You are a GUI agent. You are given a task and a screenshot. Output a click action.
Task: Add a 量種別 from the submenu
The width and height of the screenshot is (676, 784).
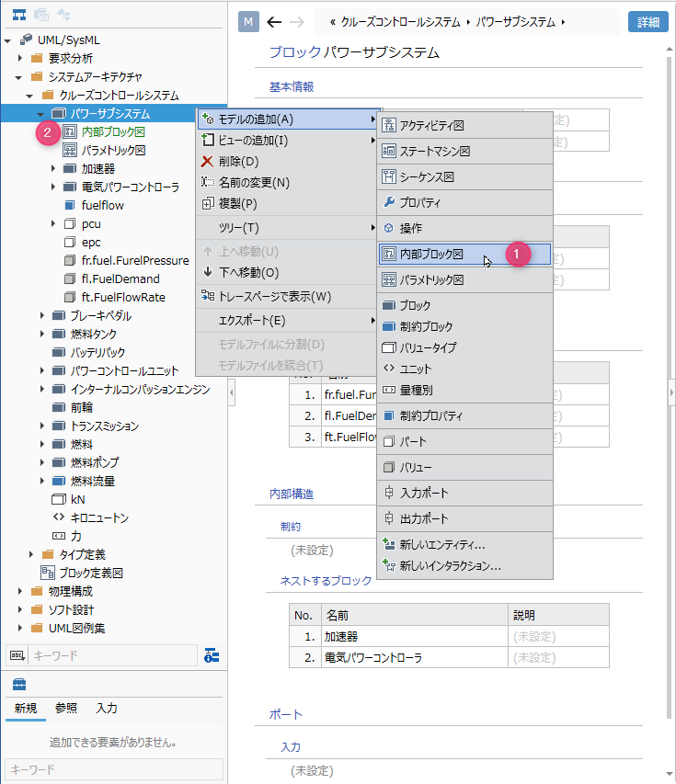pyautogui.click(x=464, y=390)
